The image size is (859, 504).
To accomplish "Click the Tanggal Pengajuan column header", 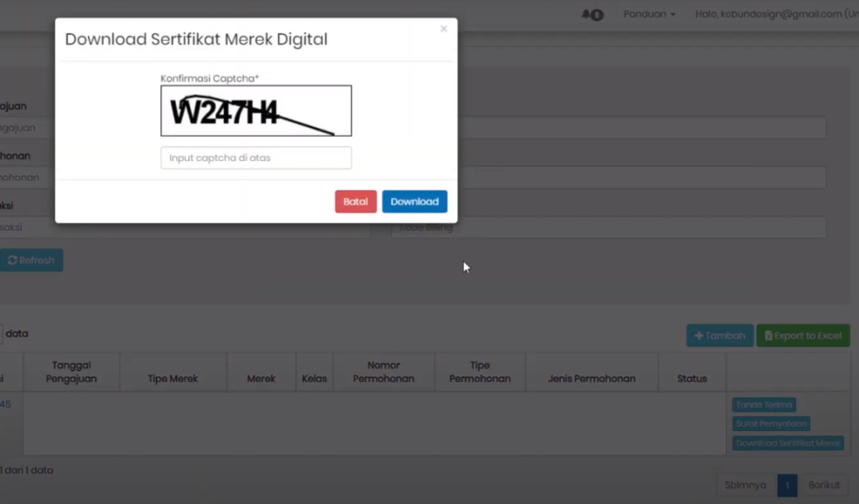I will click(x=71, y=372).
